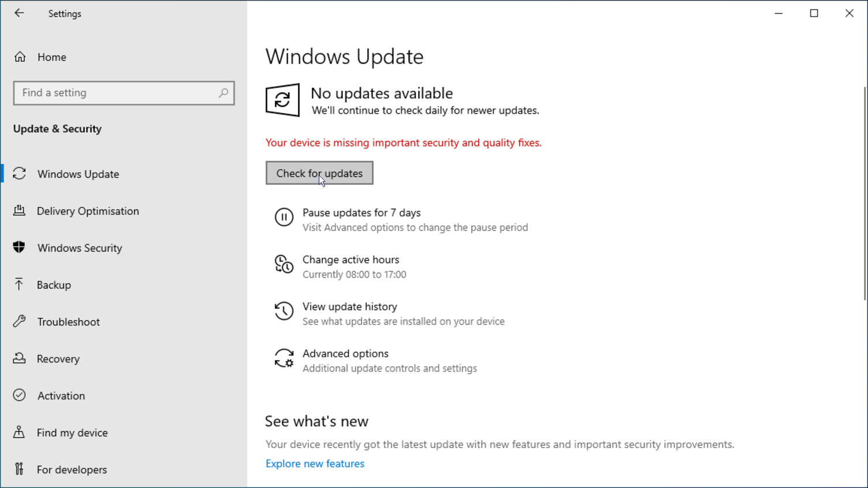Screen dimensions: 868x488
Task: Close the Settings window
Action: coord(850,13)
